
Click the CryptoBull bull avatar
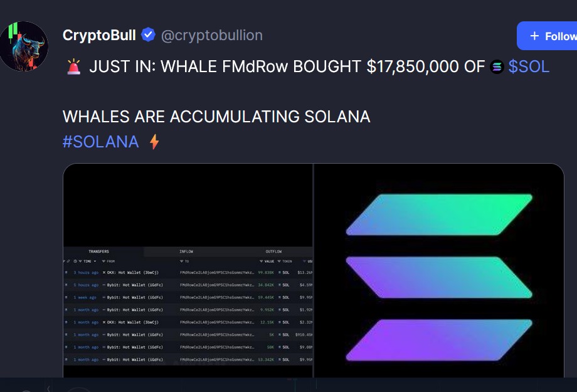(x=24, y=46)
